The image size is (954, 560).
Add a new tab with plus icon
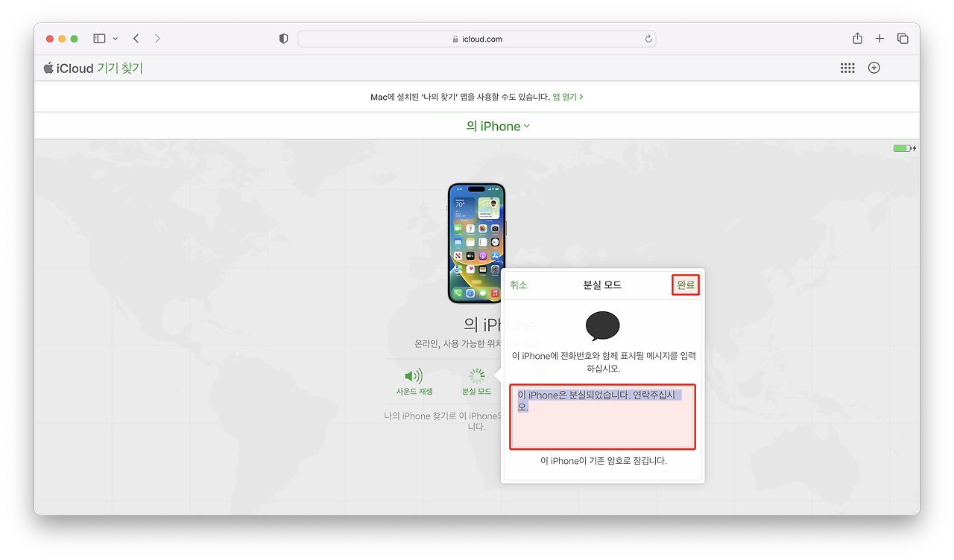pyautogui.click(x=879, y=39)
